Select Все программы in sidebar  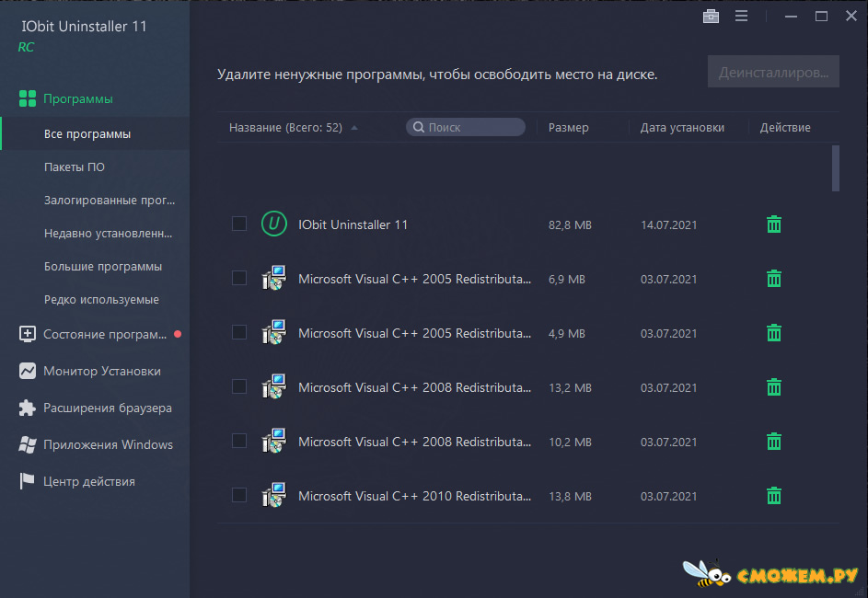(x=95, y=134)
